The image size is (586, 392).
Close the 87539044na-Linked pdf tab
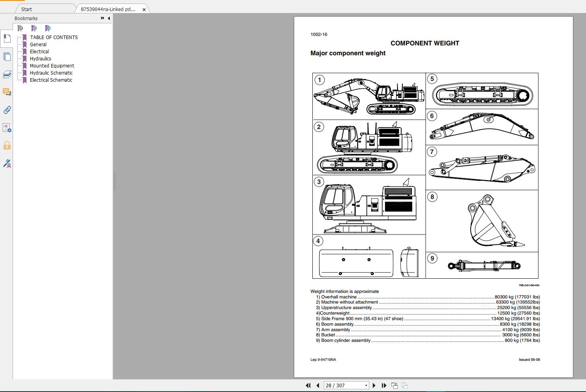click(x=144, y=9)
